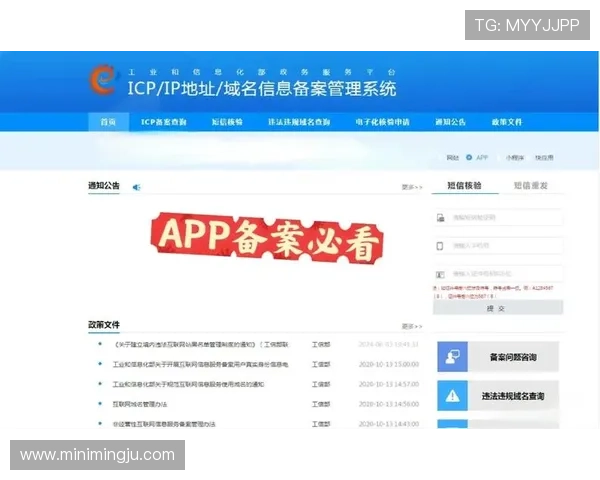The height and width of the screenshot is (480, 600).
Task: Open 电子化核验申请 in the navigation bar
Action: (x=382, y=122)
